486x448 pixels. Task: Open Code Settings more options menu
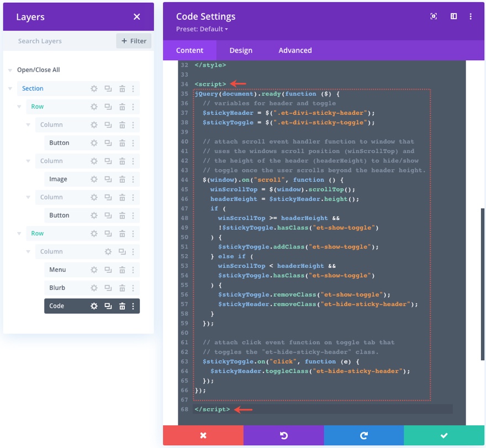pos(471,17)
